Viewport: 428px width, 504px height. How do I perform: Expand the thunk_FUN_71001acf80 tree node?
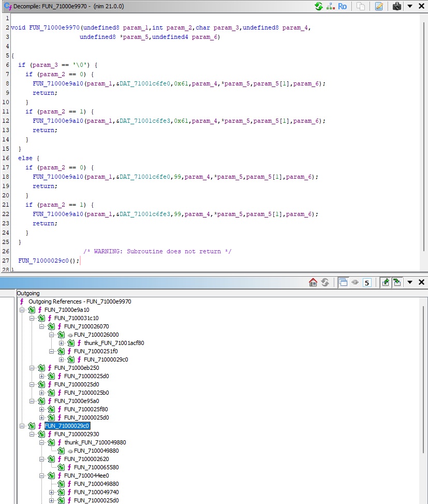pos(62,343)
